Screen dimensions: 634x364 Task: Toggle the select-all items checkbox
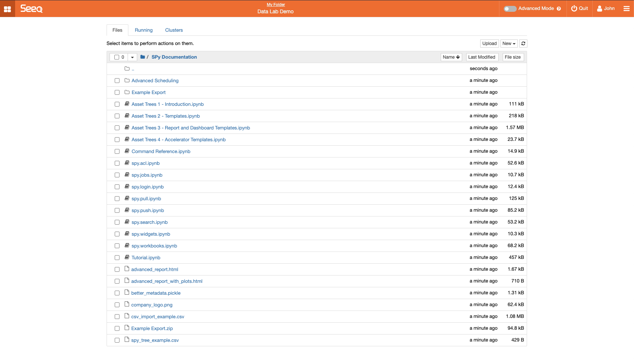117,57
